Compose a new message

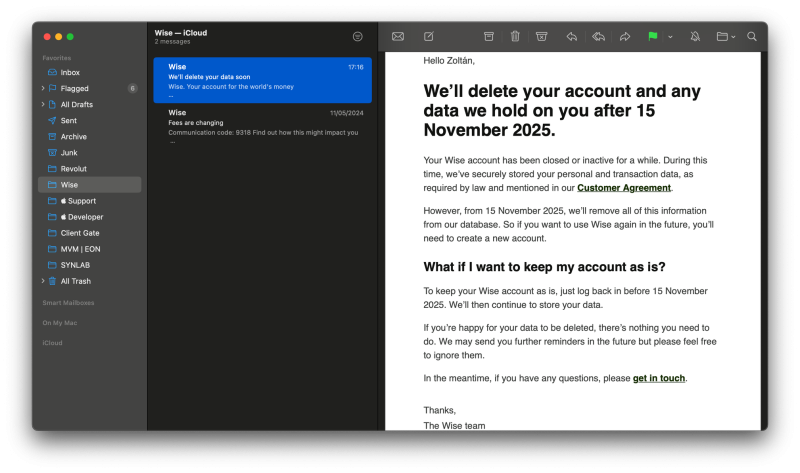point(429,36)
